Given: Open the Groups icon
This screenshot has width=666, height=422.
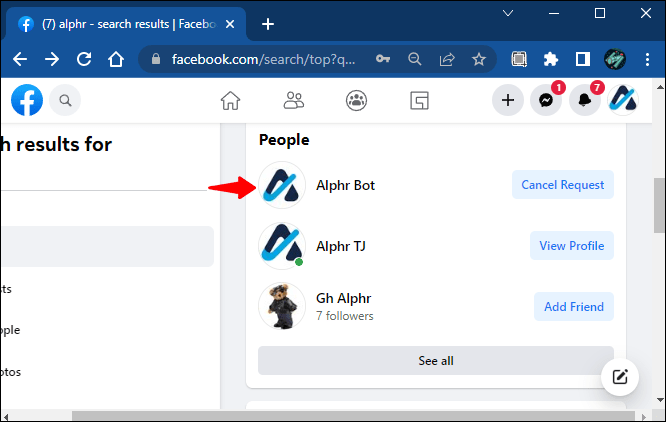Looking at the screenshot, I should point(356,101).
